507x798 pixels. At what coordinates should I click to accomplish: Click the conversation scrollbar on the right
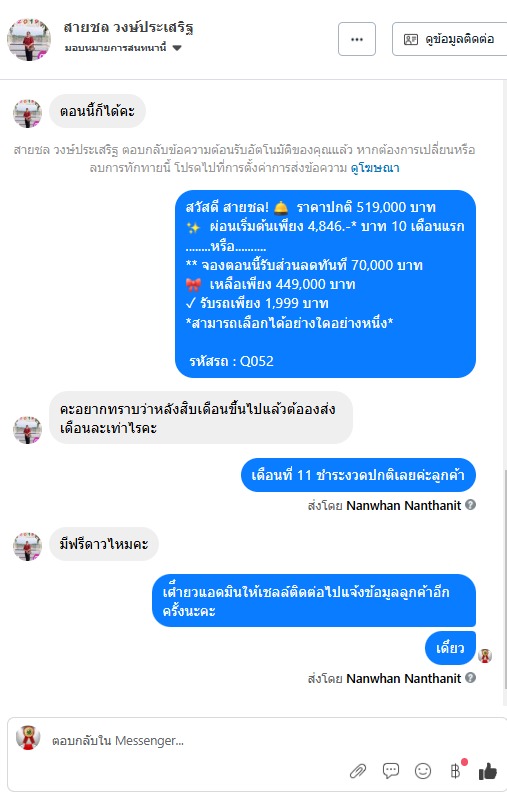[505, 578]
